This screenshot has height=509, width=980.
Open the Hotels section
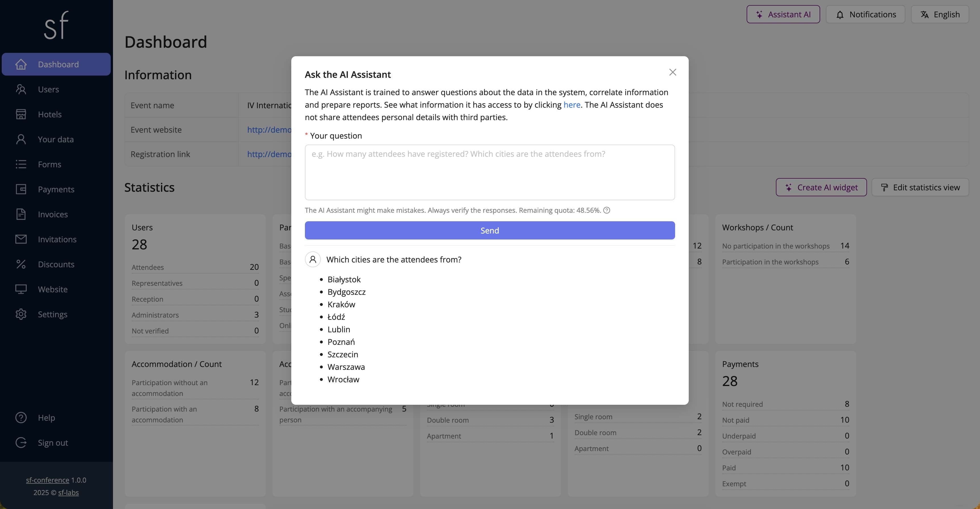[x=50, y=114]
